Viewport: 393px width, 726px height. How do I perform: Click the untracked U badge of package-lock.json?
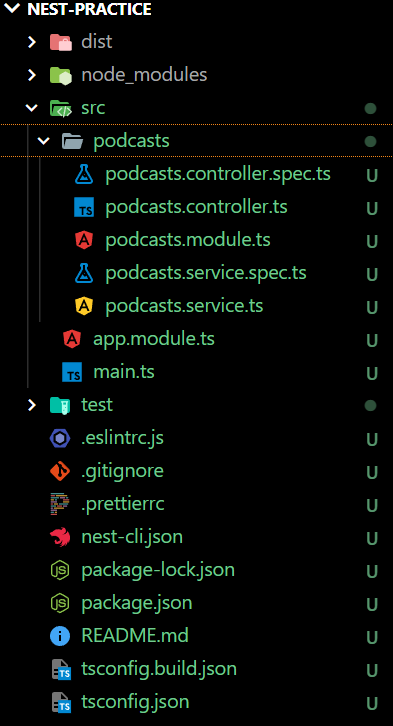point(372,571)
